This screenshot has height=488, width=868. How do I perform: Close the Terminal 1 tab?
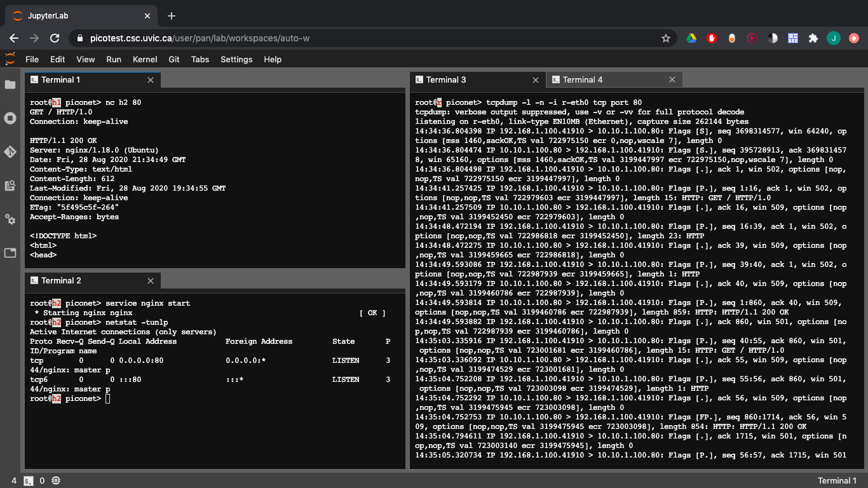point(151,80)
